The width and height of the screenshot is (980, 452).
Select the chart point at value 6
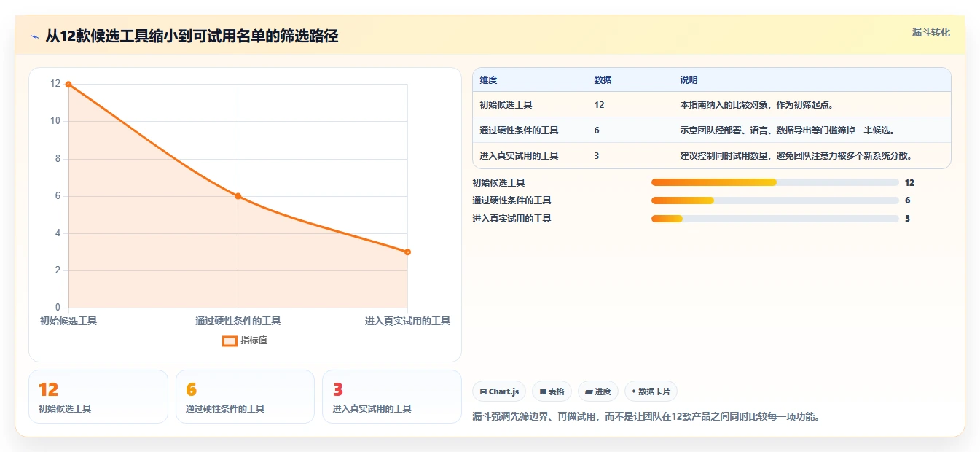pos(238,196)
